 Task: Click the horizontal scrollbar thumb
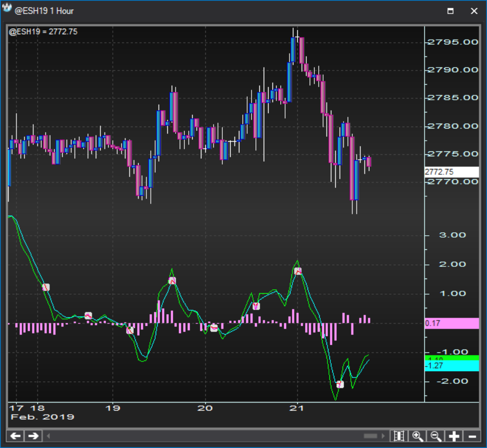click(370, 436)
